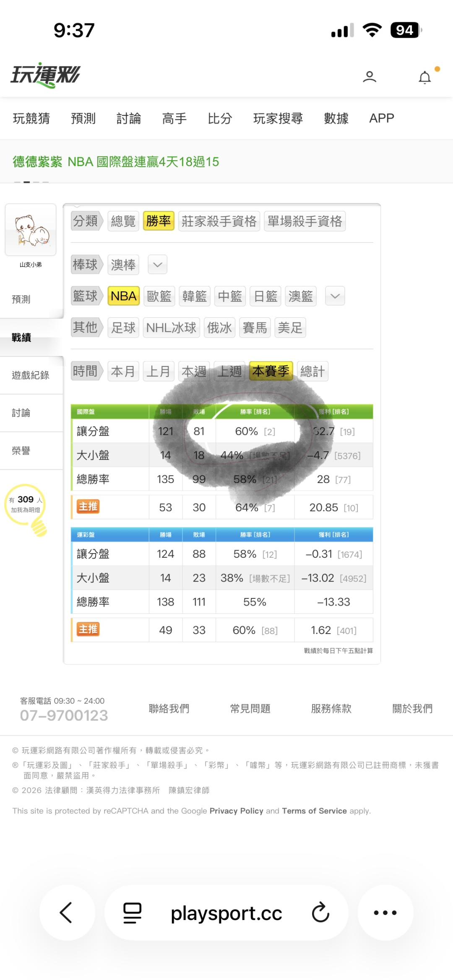Image resolution: width=453 pixels, height=980 pixels.
Task: Open the browser more options dots
Action: (x=385, y=912)
